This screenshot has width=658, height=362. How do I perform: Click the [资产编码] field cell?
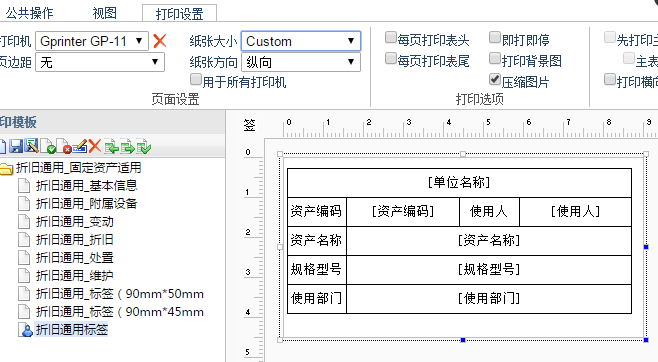tap(403, 212)
